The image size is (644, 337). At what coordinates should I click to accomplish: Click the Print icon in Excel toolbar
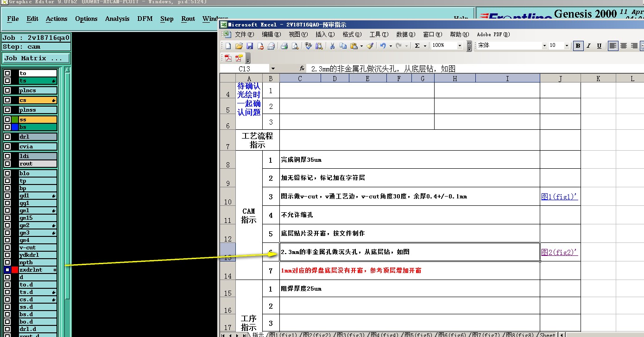pyautogui.click(x=284, y=46)
